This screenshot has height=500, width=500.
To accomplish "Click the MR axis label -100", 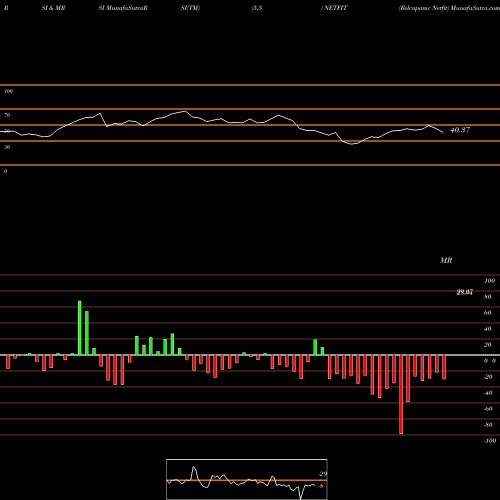I will [490, 441].
